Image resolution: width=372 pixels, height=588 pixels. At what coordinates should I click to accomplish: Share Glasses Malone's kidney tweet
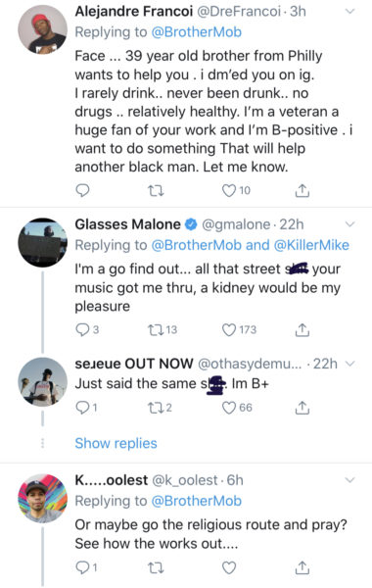tap(302, 329)
